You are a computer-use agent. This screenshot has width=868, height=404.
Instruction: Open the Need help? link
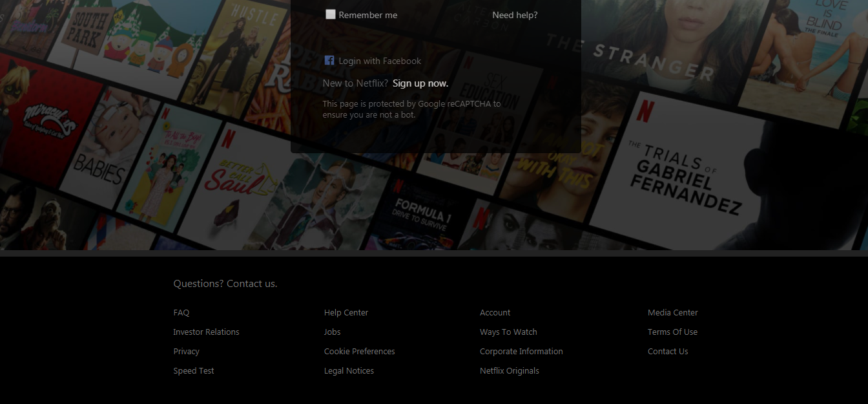[515, 15]
